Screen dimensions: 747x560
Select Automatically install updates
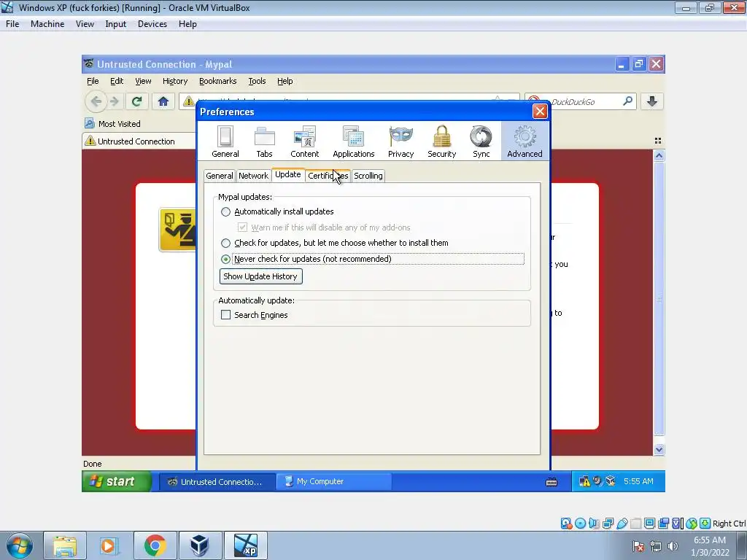pos(278,211)
